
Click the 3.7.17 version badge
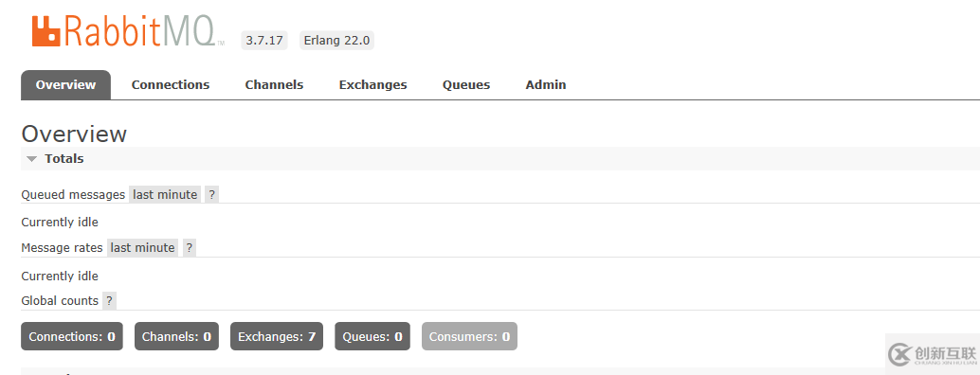pos(264,41)
